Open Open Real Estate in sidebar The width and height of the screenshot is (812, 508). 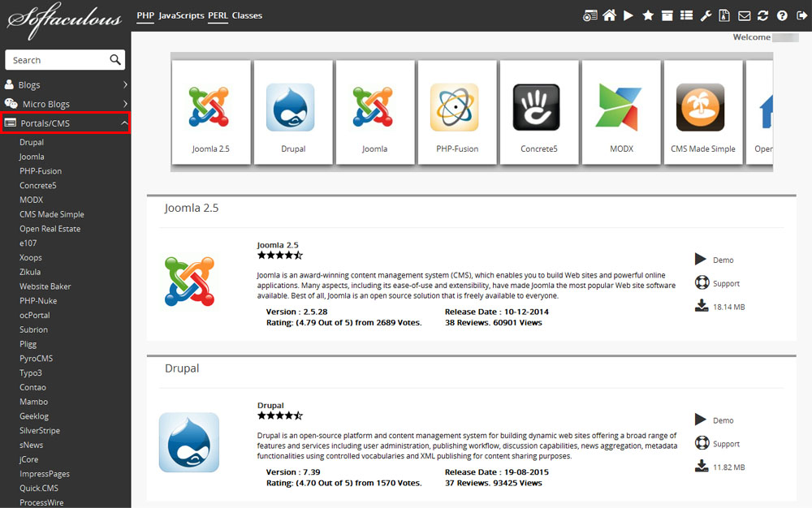[50, 229]
